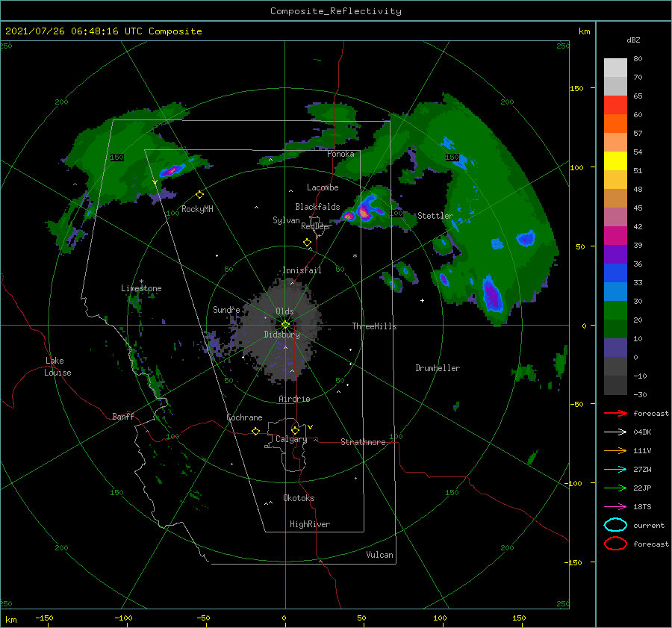Click the orange 111V arrow icon
The height and width of the screenshot is (628, 672).
point(615,450)
